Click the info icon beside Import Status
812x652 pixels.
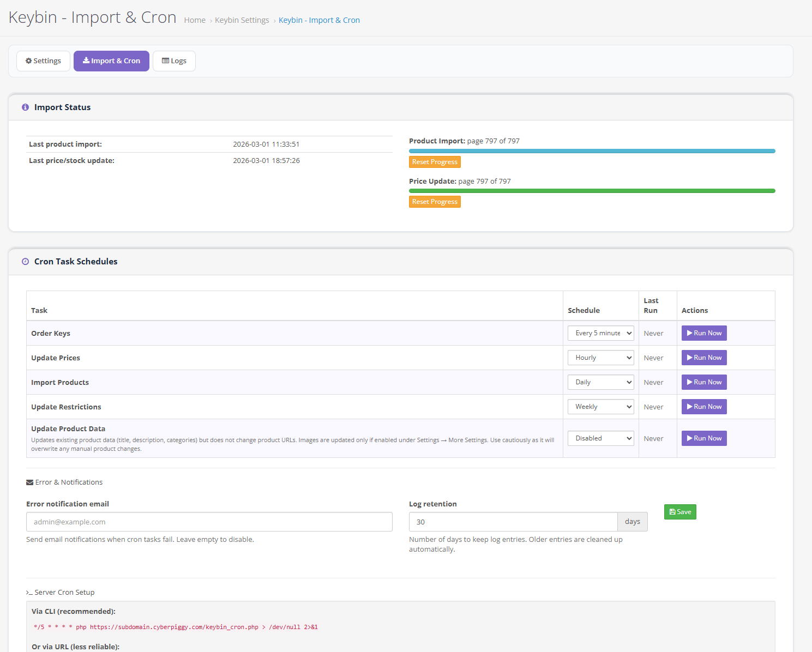pos(25,107)
